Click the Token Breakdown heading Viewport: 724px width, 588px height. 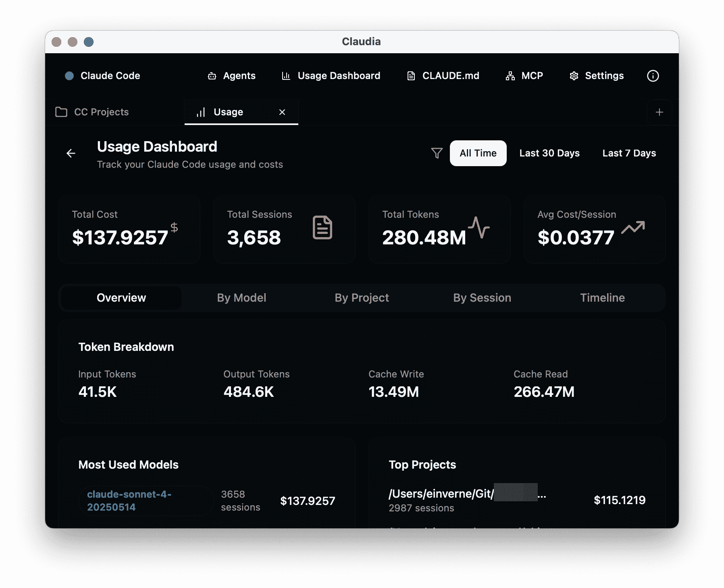pyautogui.click(x=126, y=347)
